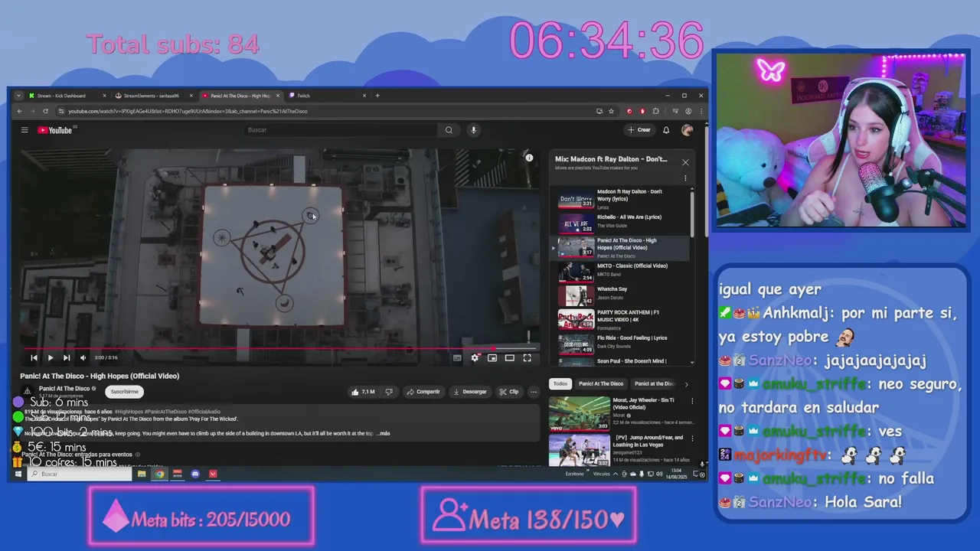980x551 pixels.
Task: Open options for Jump Around video
Action: point(692,439)
